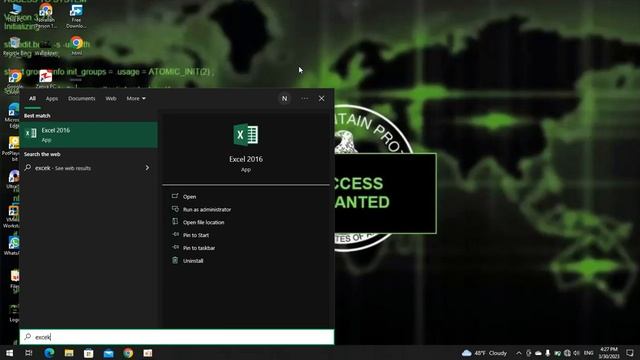640x360 pixels.
Task: Show hidden tray icons chevron
Action: pyautogui.click(x=519, y=353)
